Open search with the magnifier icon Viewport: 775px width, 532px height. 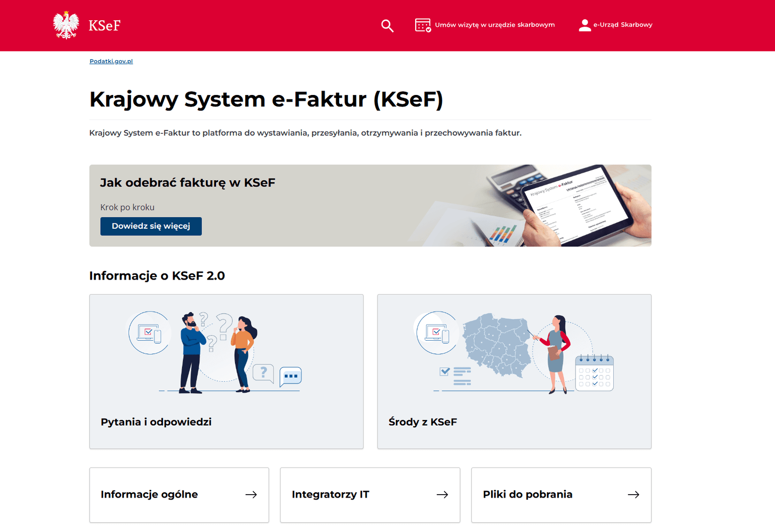[387, 26]
